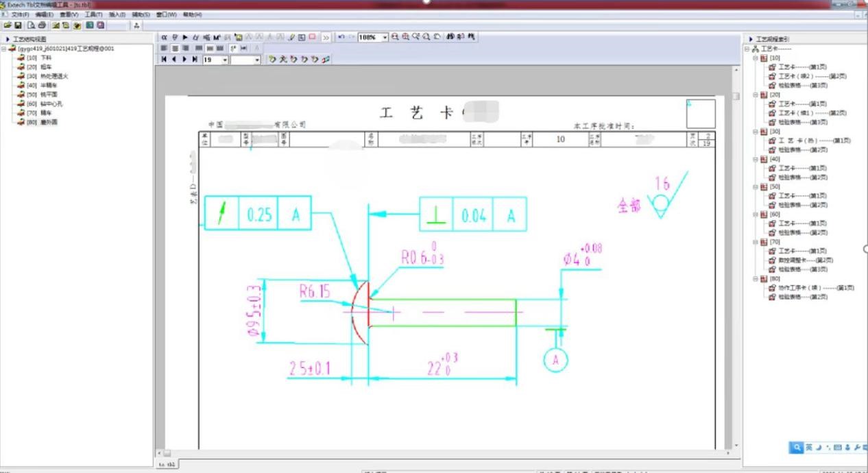Click the last page navigation icon

(195, 60)
